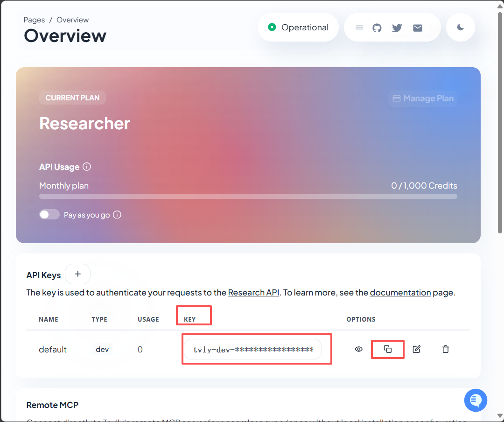Click the masked tvly-dev key field

[252, 349]
